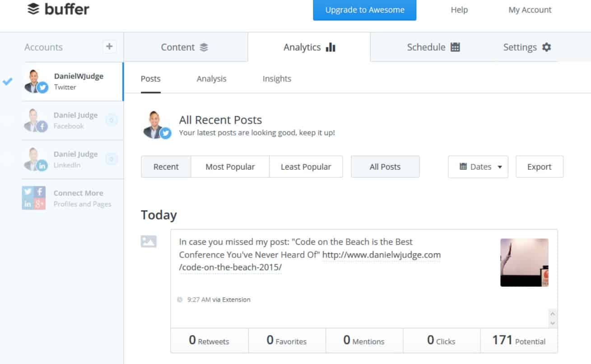Click the Buffer logo

58,9
